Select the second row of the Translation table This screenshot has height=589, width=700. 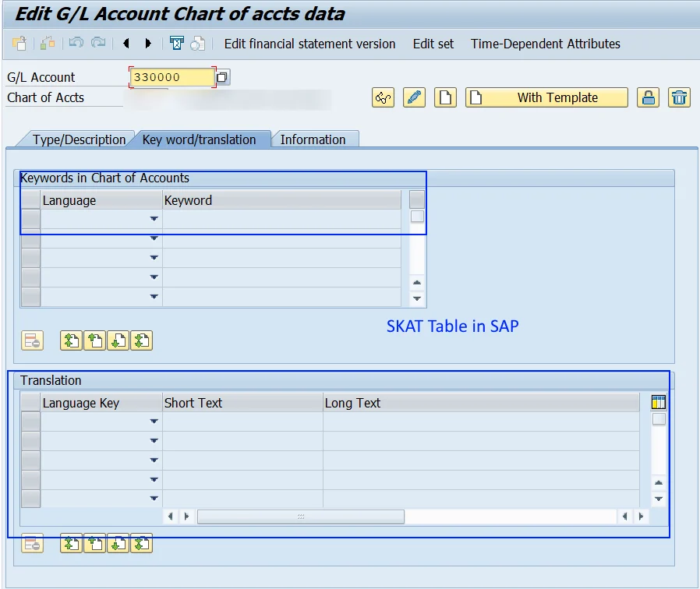click(x=31, y=441)
